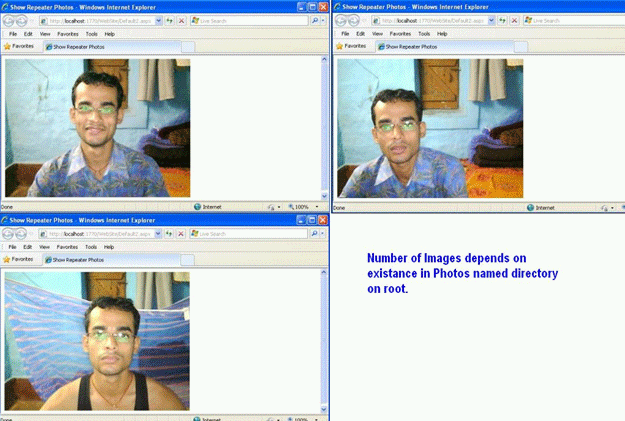Open File menu in top-right IE window
This screenshot has width=625, height=421.
click(345, 33)
